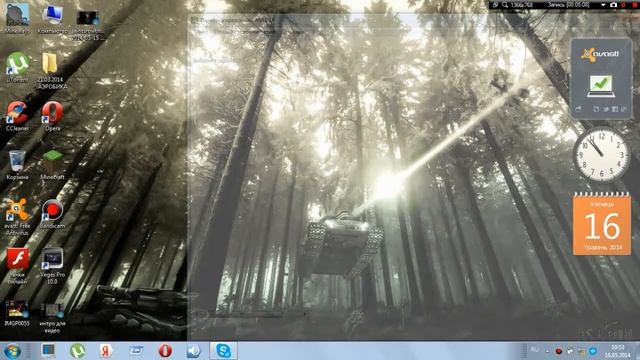
Task: Open the taskbar clock and date
Action: [x=617, y=351]
